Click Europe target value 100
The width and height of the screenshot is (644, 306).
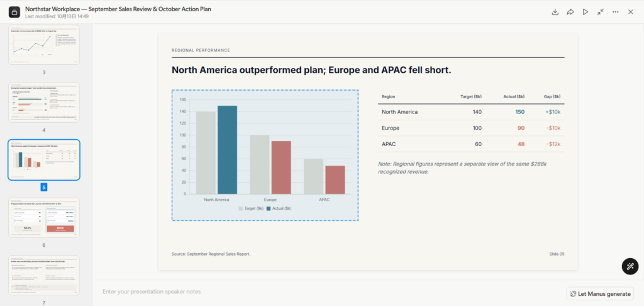pyautogui.click(x=477, y=128)
